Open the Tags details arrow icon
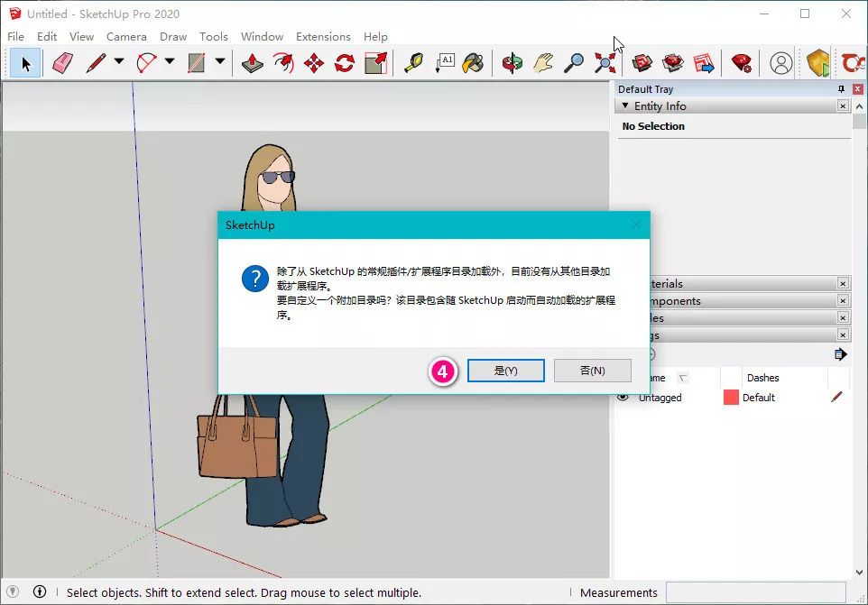868x605 pixels. [x=840, y=354]
